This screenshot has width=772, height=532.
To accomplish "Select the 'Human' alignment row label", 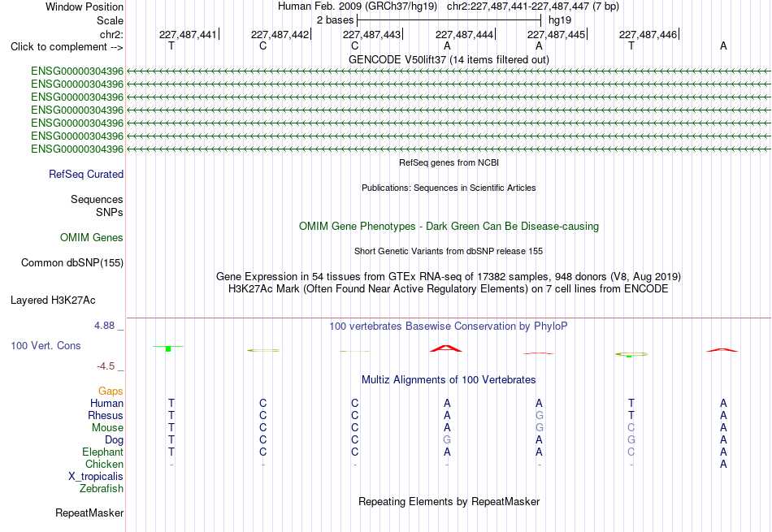I will [106, 404].
